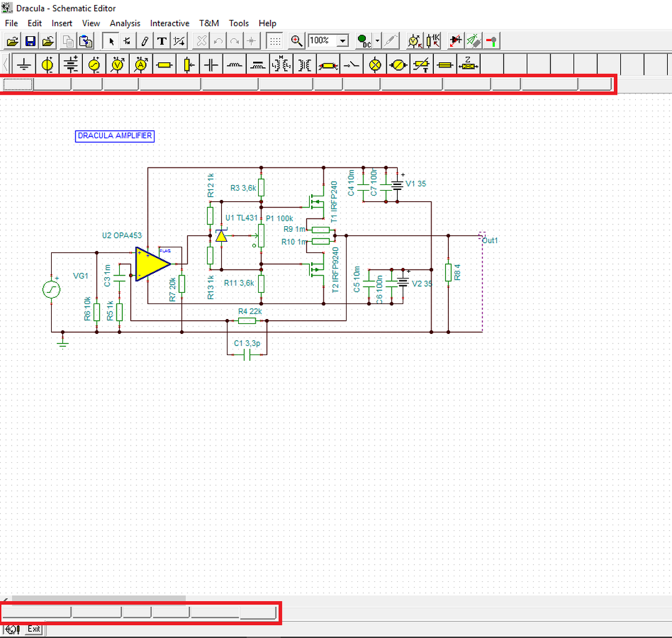Click the undo arrow in toolbar
This screenshot has height=638, width=672.
pyautogui.click(x=218, y=41)
